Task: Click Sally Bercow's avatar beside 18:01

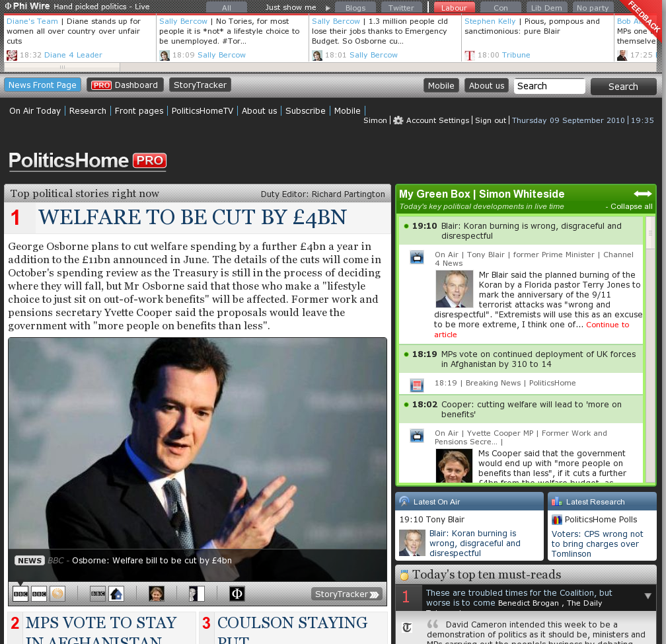Action: [317, 56]
